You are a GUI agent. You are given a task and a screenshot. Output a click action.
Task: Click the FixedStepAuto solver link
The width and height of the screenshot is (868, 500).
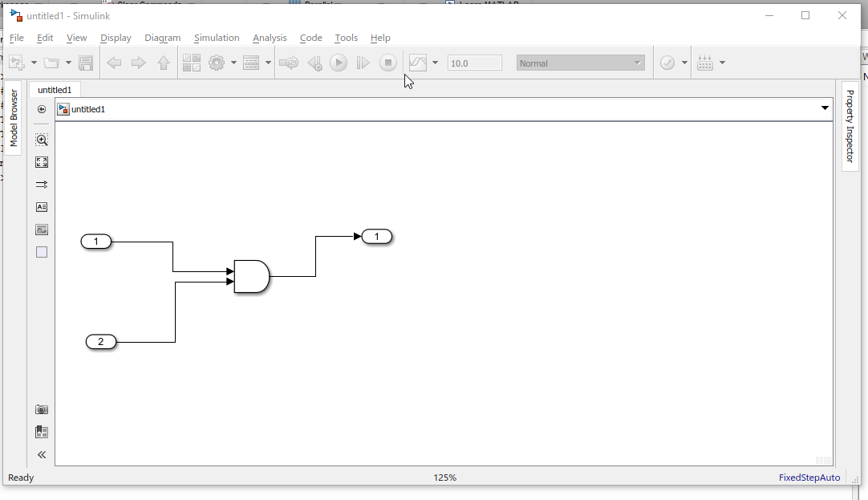point(809,478)
